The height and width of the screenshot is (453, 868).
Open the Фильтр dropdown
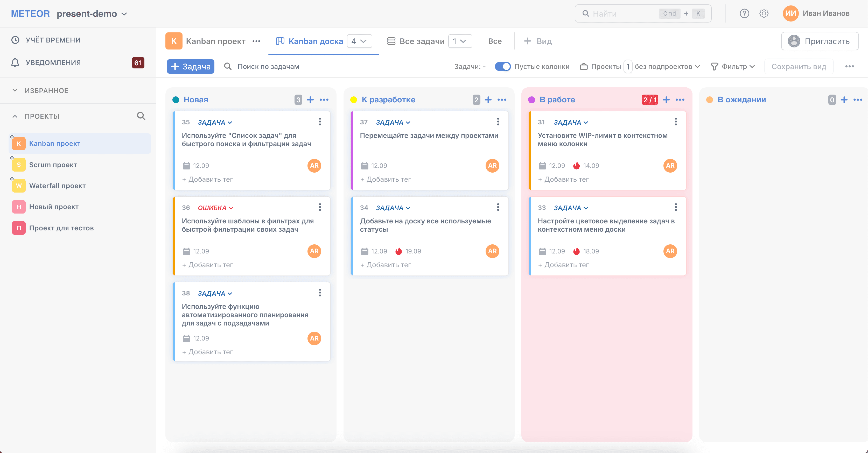pyautogui.click(x=733, y=67)
